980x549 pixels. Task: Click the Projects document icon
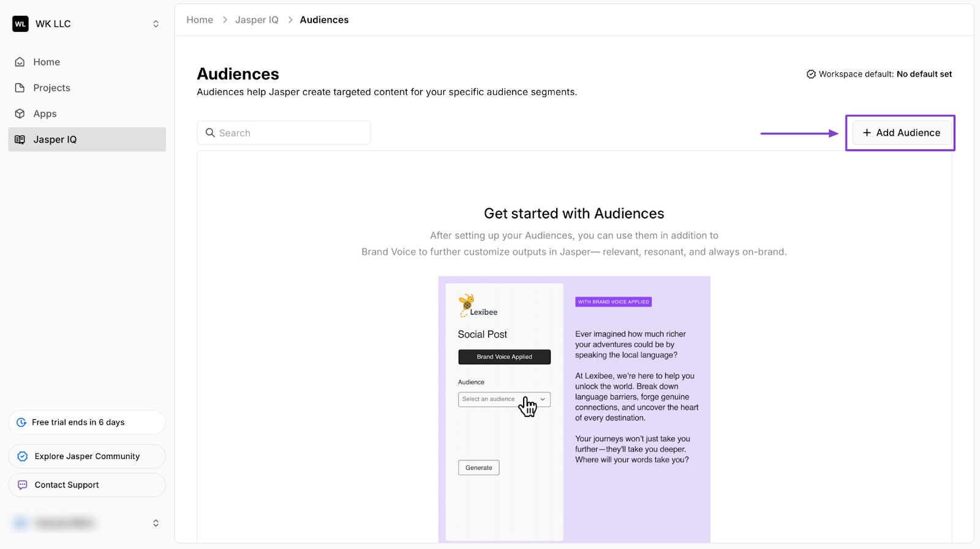click(x=20, y=88)
